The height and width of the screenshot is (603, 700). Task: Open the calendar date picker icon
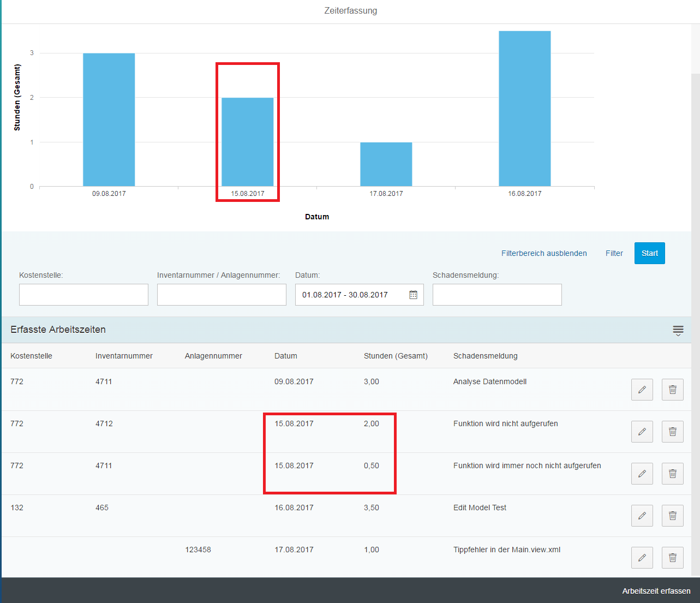(413, 295)
